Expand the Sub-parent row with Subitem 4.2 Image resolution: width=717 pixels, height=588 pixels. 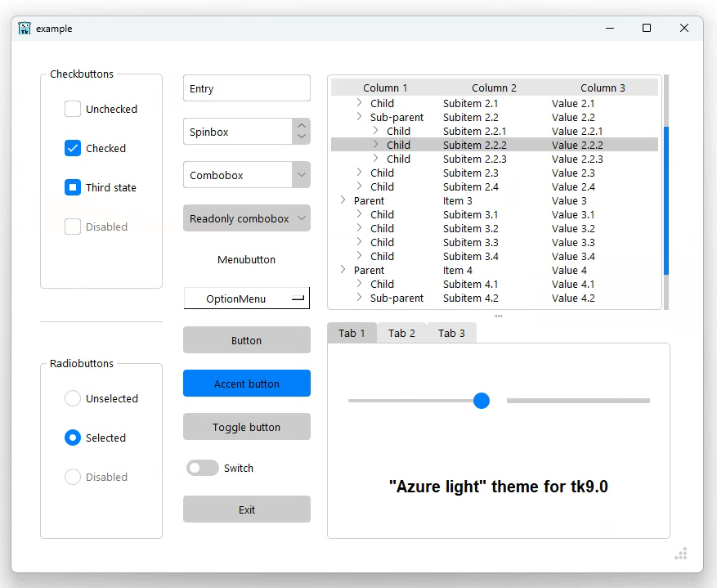tap(360, 297)
